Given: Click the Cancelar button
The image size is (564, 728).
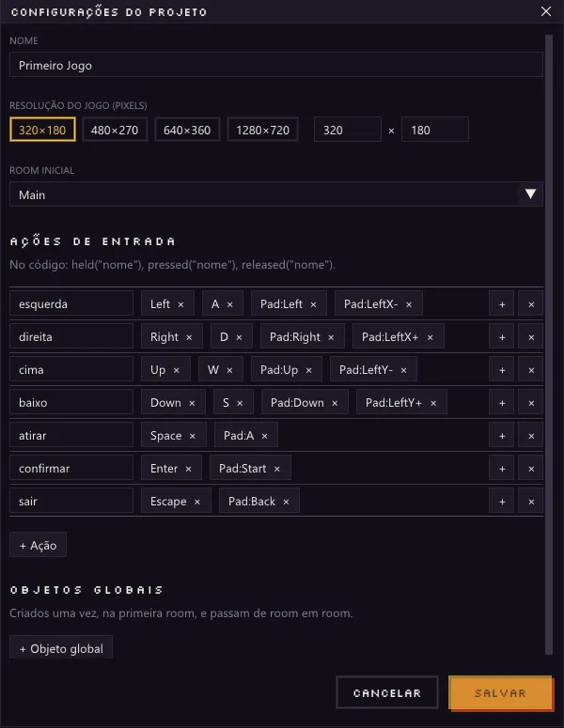Looking at the screenshot, I should tap(387, 692).
